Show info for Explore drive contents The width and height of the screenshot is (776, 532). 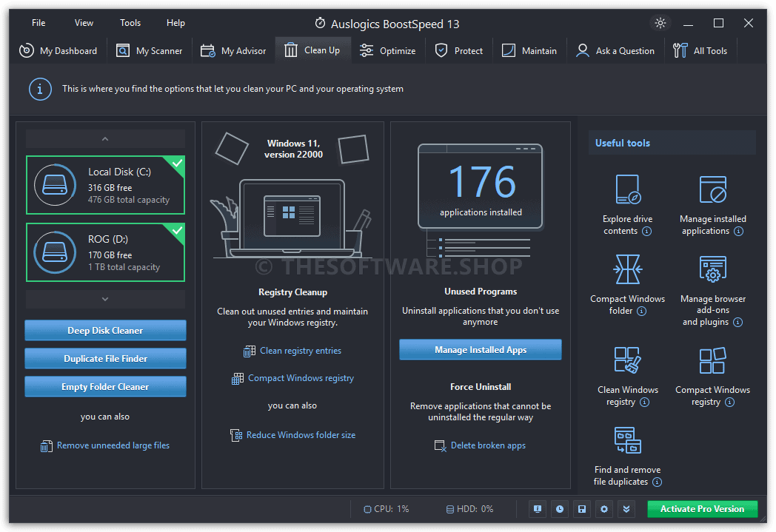coord(647,232)
